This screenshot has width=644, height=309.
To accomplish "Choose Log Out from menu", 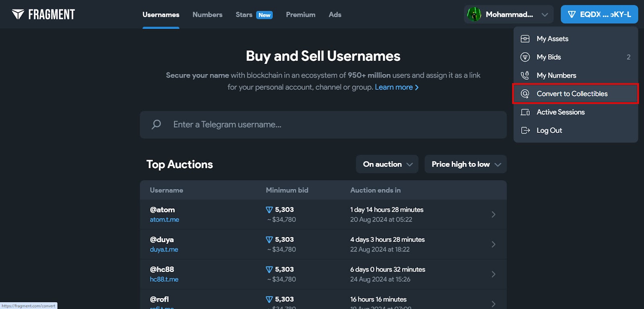I will (x=576, y=130).
